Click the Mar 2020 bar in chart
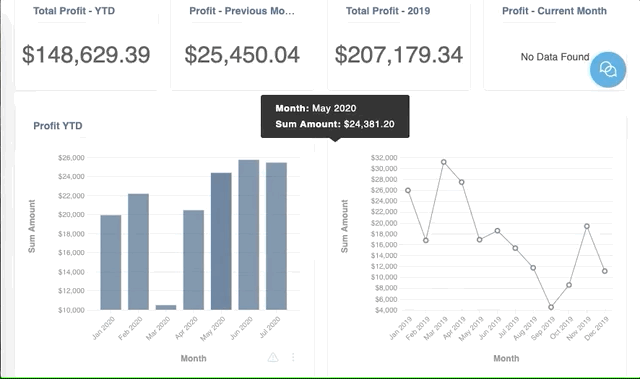640x379 pixels. [x=166, y=307]
